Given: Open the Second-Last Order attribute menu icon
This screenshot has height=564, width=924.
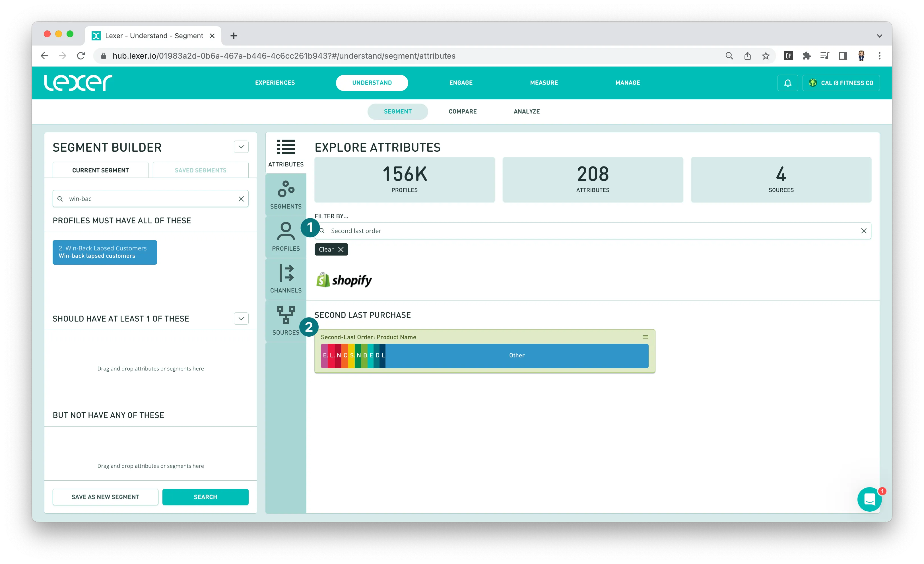Looking at the screenshot, I should pyautogui.click(x=645, y=337).
